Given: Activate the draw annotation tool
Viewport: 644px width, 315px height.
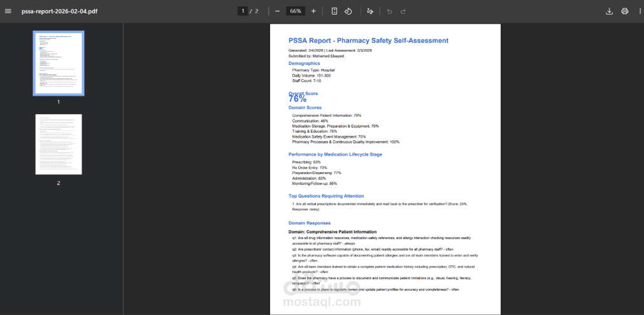Looking at the screenshot, I should 370,11.
